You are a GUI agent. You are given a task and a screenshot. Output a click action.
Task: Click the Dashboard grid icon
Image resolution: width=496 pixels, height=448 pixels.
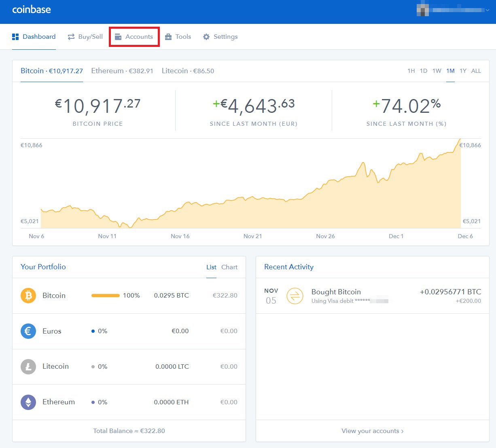tap(15, 37)
